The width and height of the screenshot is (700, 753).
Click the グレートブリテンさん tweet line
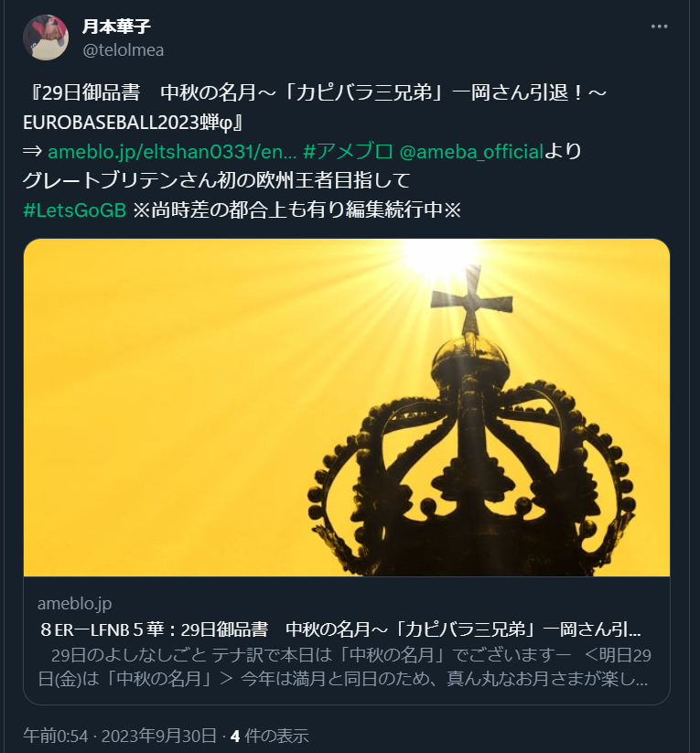tap(216, 181)
